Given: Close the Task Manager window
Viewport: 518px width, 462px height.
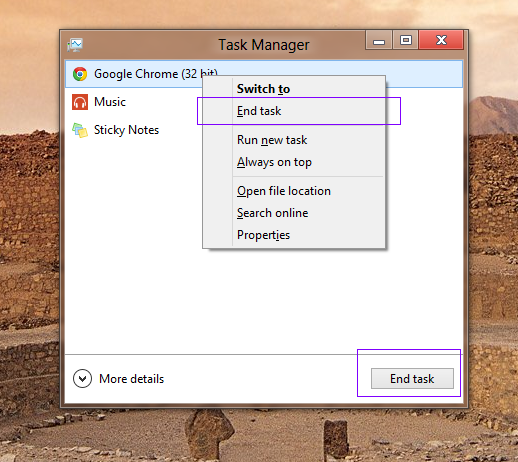Looking at the screenshot, I should [x=441, y=40].
